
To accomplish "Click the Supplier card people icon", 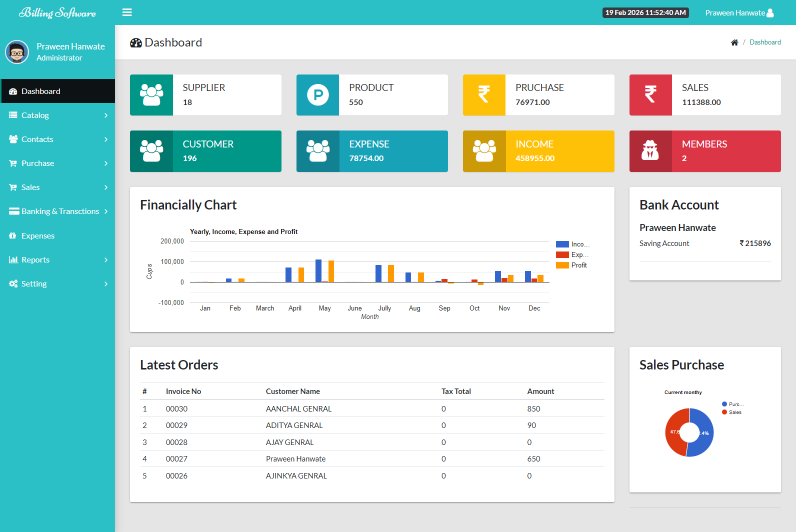I will (151, 95).
